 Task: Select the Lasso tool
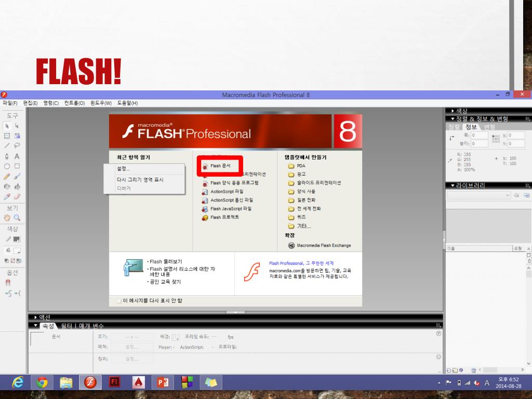pyautogui.click(x=17, y=145)
